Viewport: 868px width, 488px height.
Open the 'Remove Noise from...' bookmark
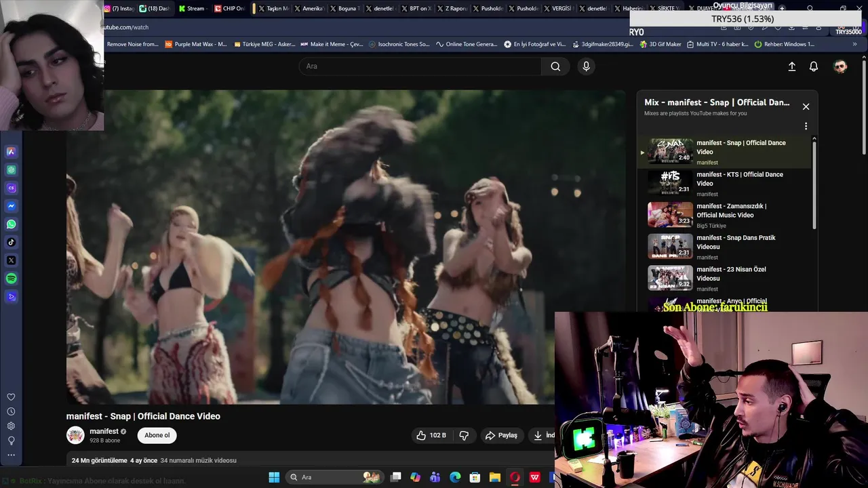click(x=133, y=44)
